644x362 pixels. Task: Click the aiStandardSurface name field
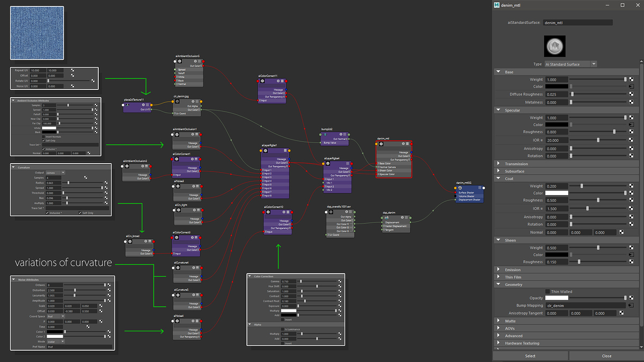coord(577,23)
